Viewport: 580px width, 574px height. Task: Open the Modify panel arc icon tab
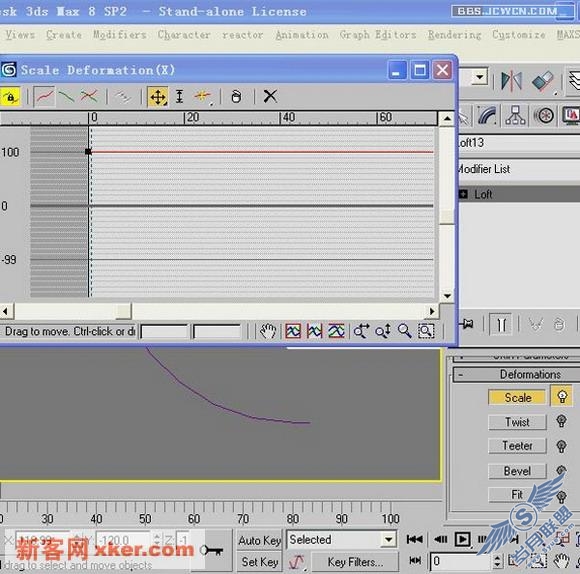coord(487,116)
